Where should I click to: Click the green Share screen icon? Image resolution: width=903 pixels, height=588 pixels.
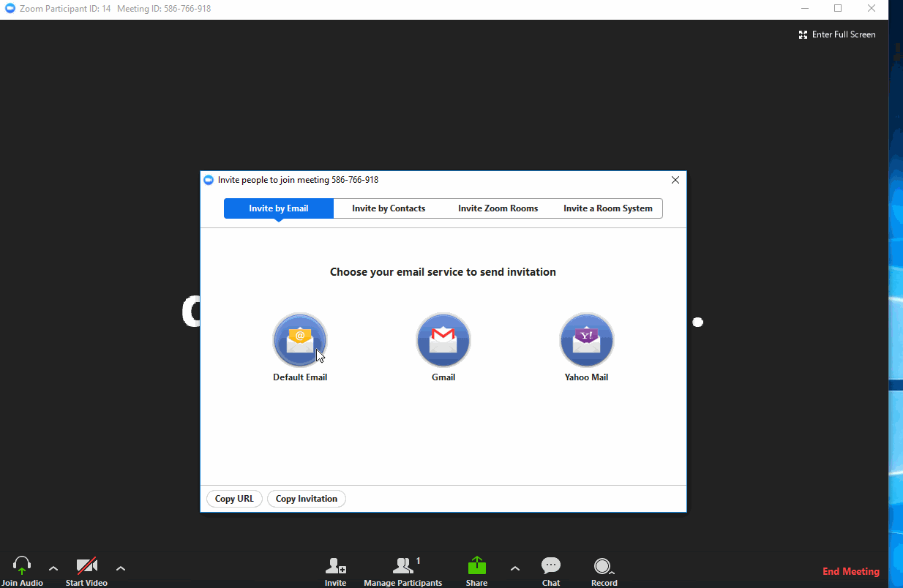(476, 566)
